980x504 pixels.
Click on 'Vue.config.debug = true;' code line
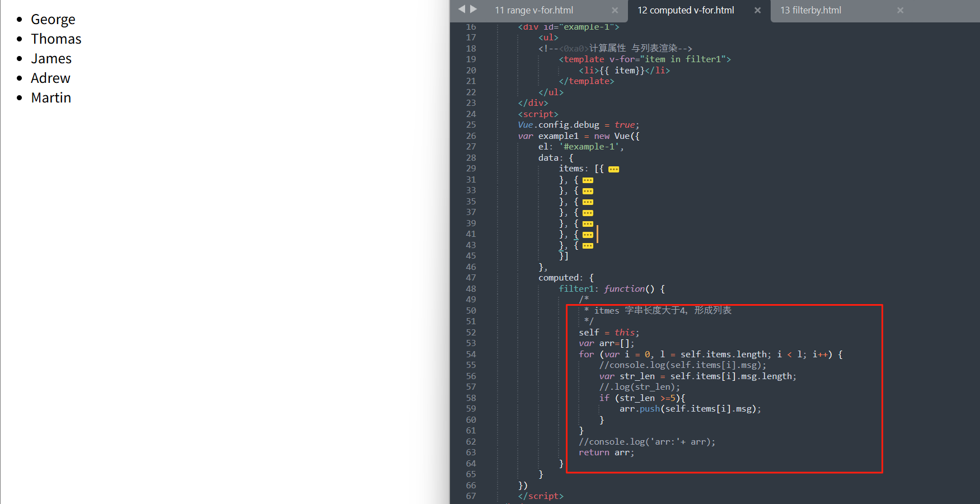pos(578,125)
